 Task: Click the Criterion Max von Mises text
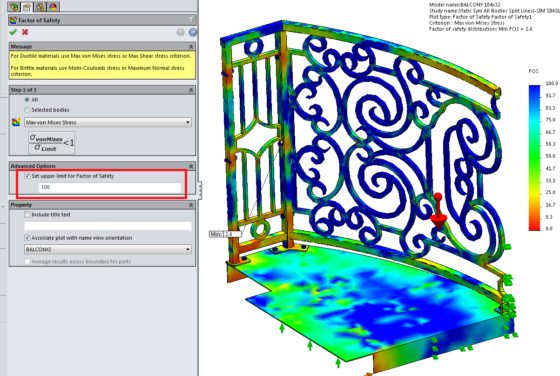click(x=466, y=23)
